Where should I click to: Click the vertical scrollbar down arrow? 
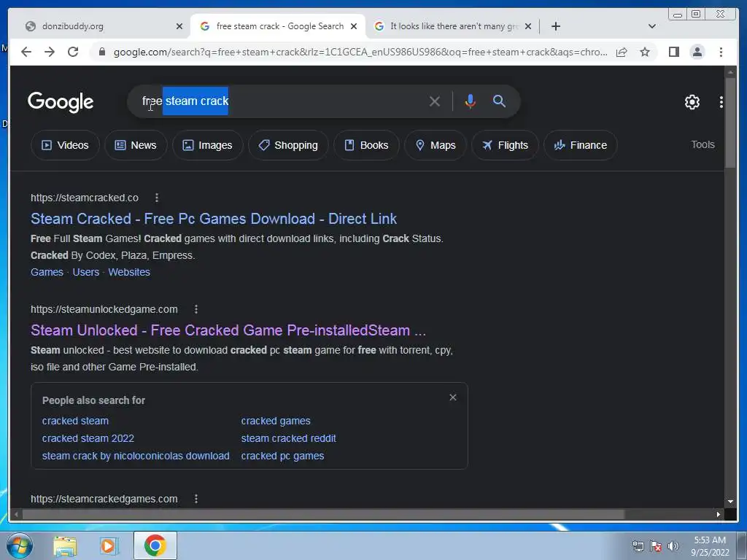[x=730, y=502]
